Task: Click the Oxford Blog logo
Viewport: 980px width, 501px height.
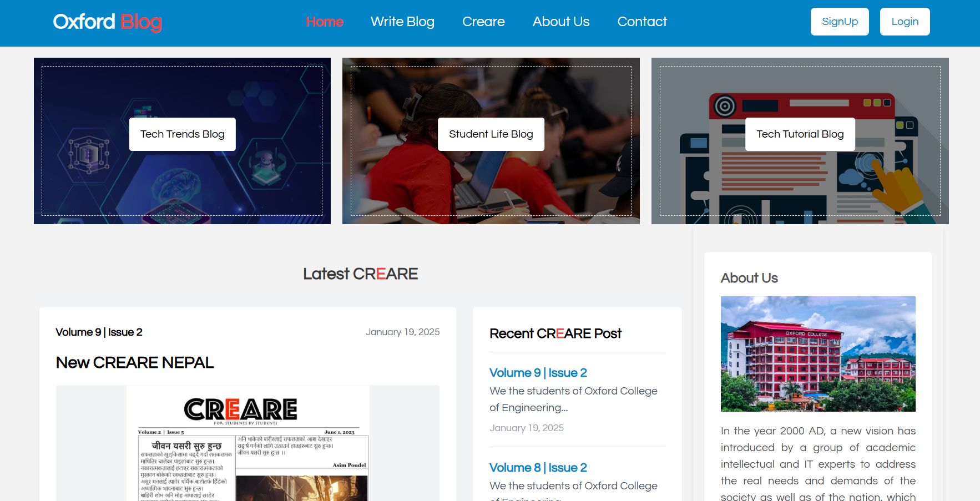Action: click(107, 22)
